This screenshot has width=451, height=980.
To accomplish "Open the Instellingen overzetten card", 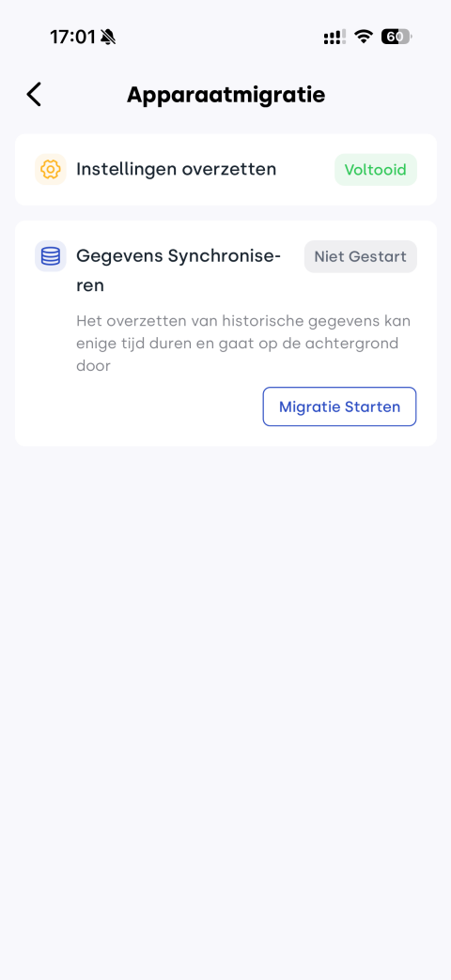I will click(x=225, y=169).
